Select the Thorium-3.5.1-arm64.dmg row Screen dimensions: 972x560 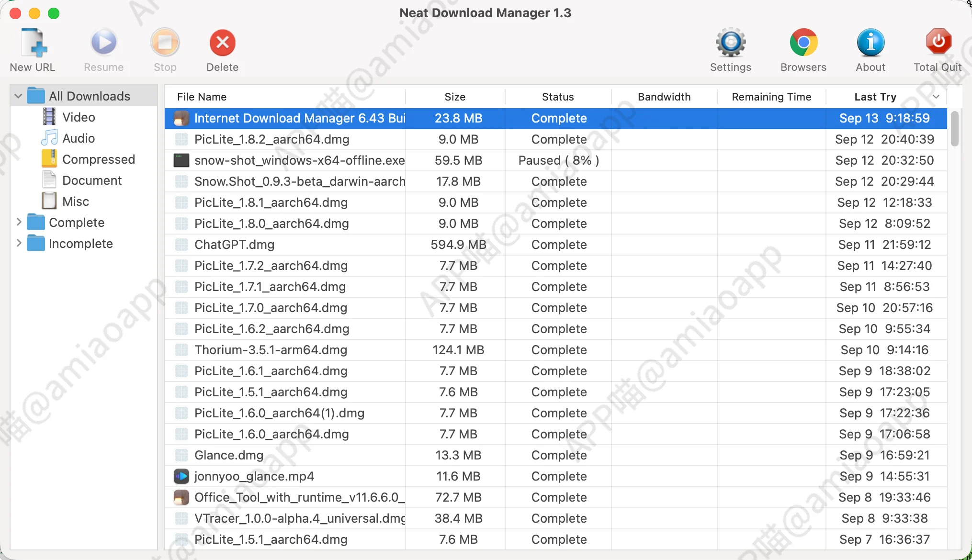coord(555,350)
